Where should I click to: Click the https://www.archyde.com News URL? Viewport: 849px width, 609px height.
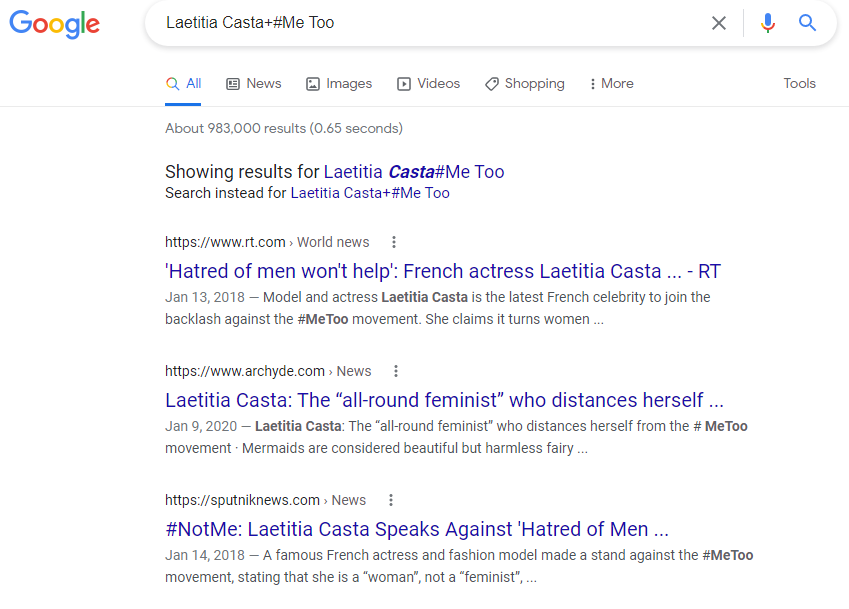click(x=268, y=371)
